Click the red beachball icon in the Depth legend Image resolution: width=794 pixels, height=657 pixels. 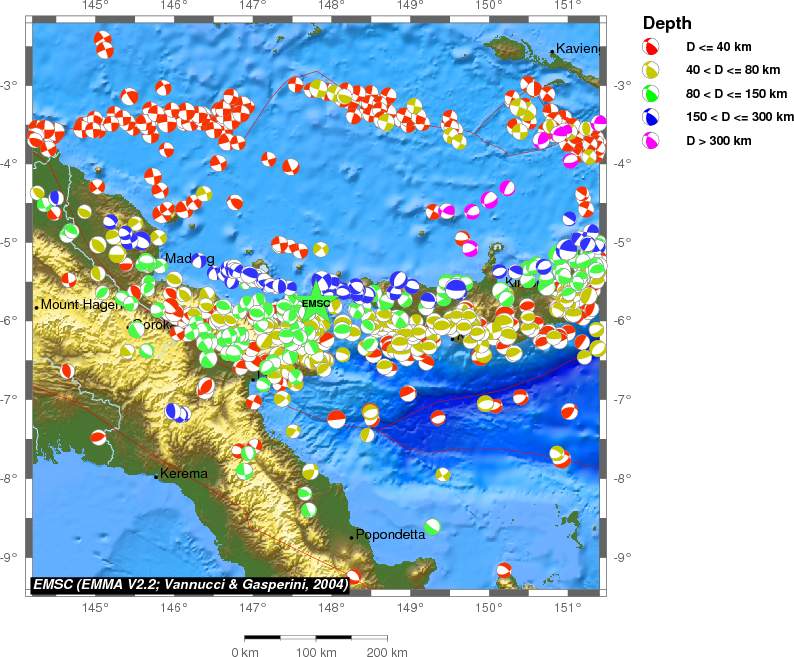pos(650,46)
